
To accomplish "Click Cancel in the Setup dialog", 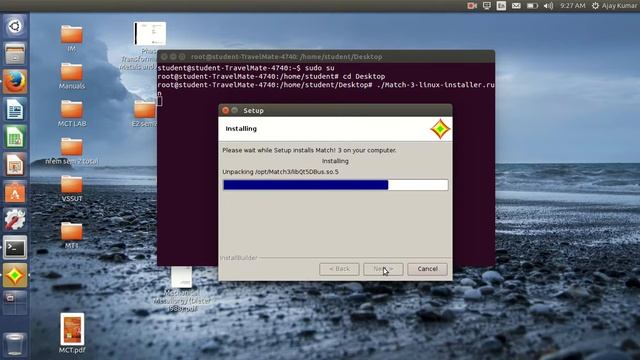I will point(427,269).
